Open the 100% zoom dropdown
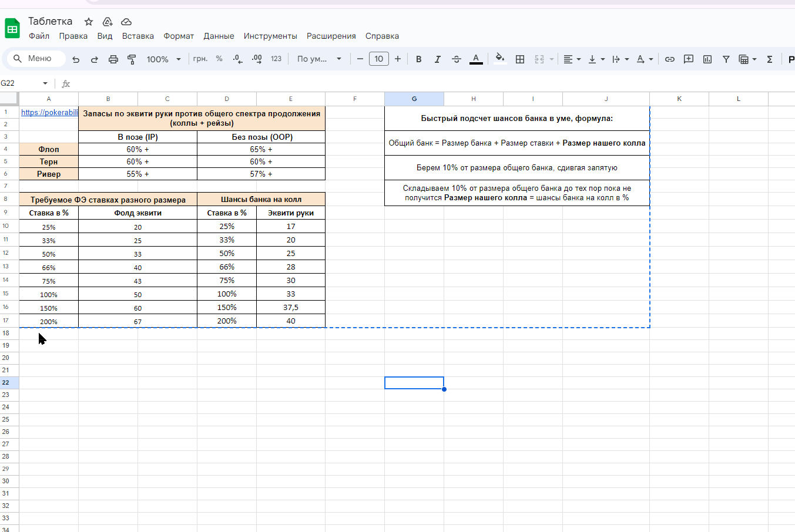Image resolution: width=795 pixels, height=532 pixels. 164,59
